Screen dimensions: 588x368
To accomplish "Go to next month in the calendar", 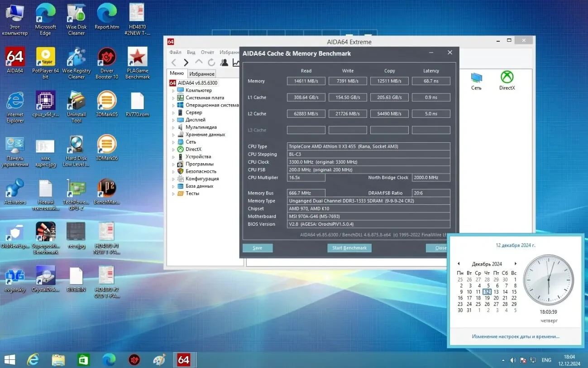I will point(515,263).
